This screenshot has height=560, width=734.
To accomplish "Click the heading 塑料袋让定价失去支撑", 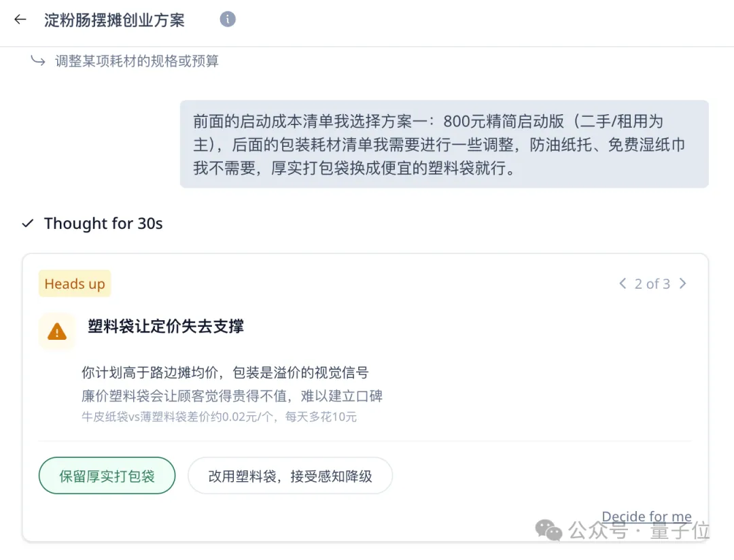I will point(166,326).
